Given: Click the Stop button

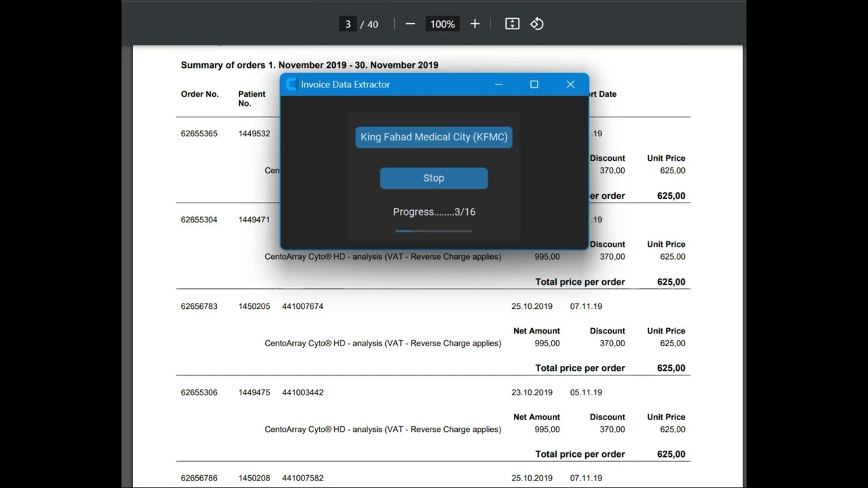Looking at the screenshot, I should pos(434,178).
